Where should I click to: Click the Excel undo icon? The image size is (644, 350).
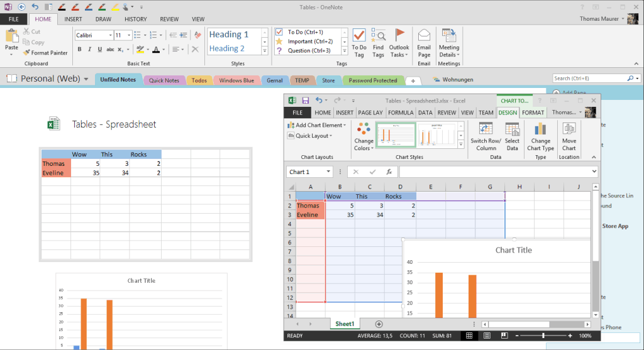pyautogui.click(x=319, y=101)
